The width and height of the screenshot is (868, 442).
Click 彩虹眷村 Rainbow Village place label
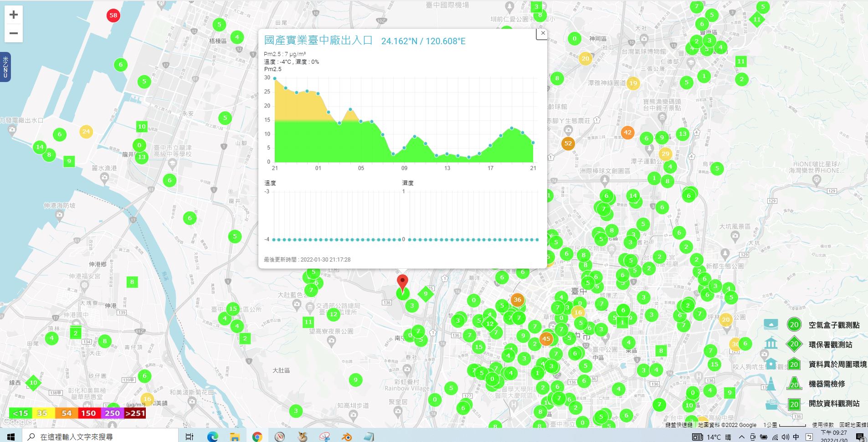[407, 385]
